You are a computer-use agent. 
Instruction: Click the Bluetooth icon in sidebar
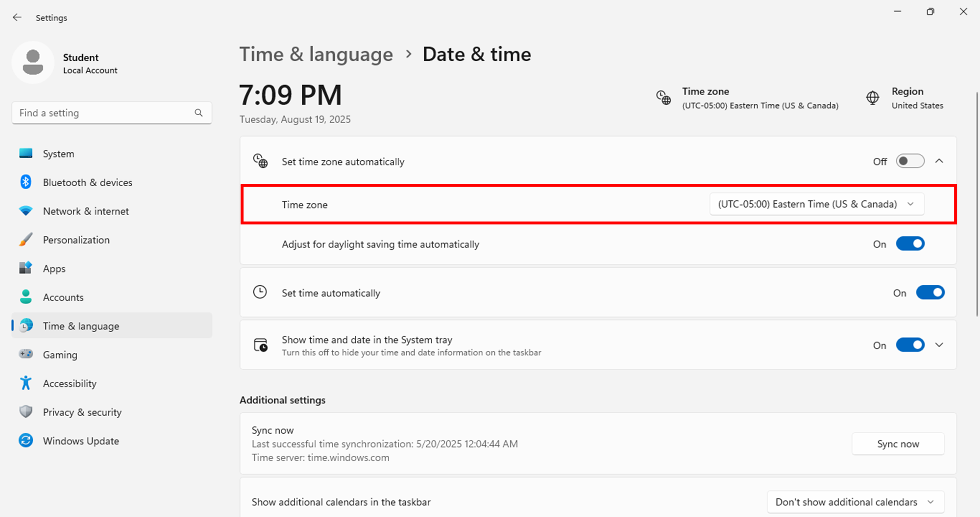coord(25,182)
